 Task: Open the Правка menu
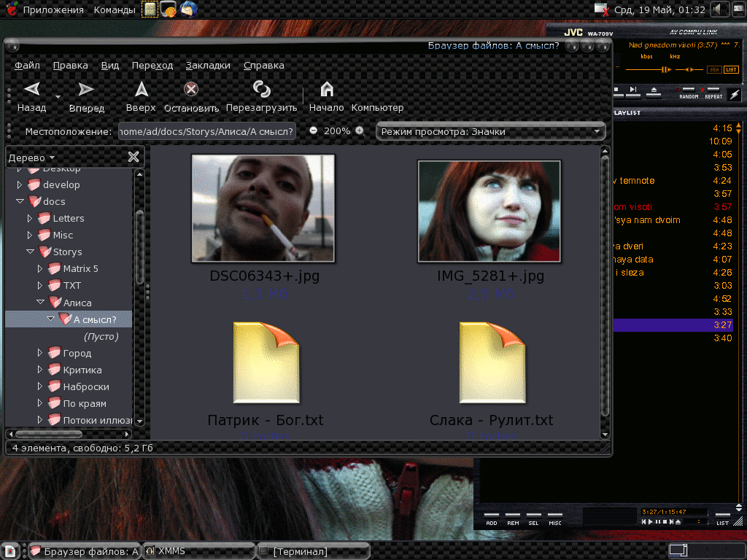click(x=70, y=65)
